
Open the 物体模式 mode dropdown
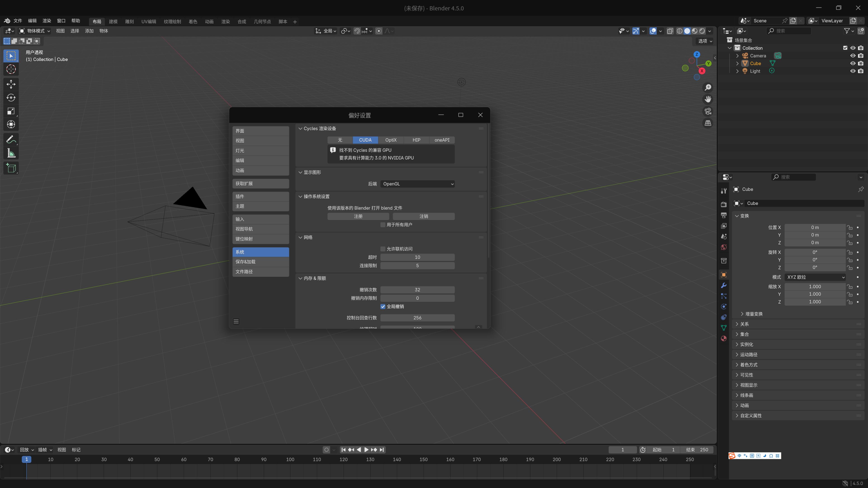click(35, 31)
